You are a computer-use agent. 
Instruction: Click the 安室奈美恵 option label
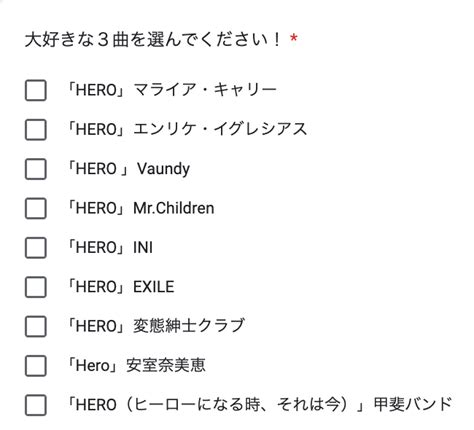click(135, 365)
